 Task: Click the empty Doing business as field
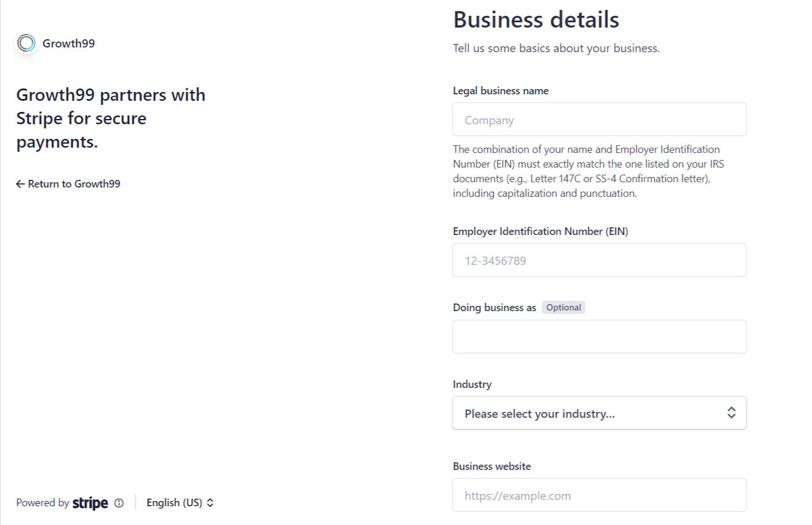click(x=599, y=337)
